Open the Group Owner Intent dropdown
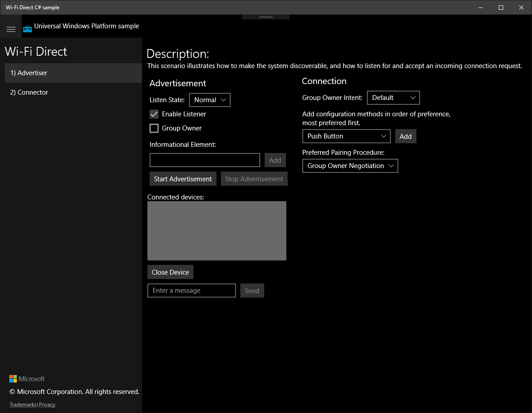 coord(393,98)
